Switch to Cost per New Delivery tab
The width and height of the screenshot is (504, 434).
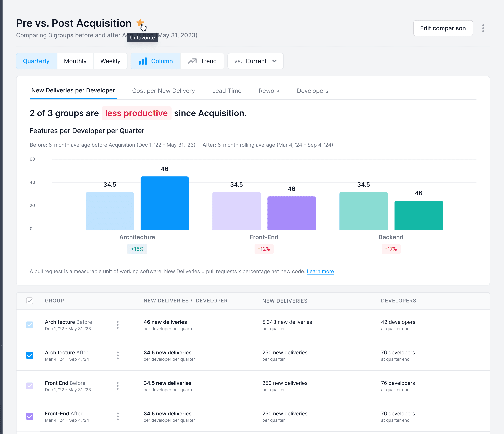[x=163, y=91]
